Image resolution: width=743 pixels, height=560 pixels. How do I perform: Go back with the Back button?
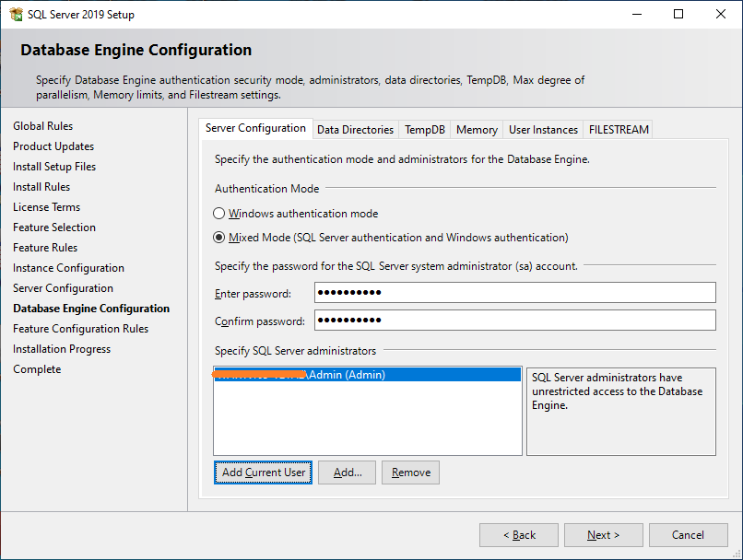tap(519, 535)
